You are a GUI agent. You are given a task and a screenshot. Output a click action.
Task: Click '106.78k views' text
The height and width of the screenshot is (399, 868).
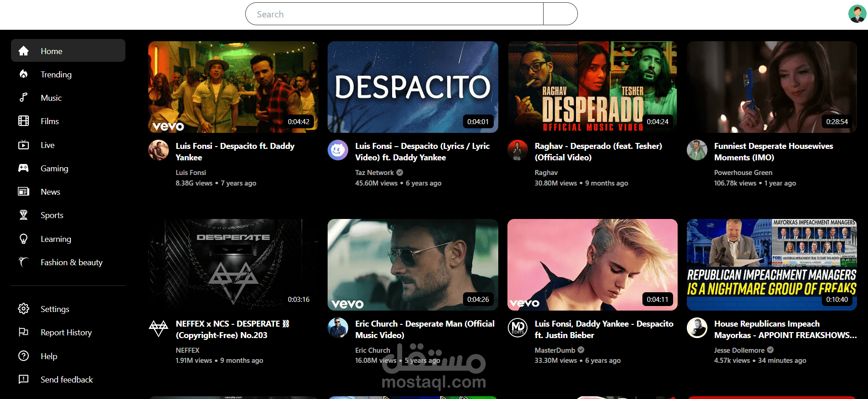[735, 183]
